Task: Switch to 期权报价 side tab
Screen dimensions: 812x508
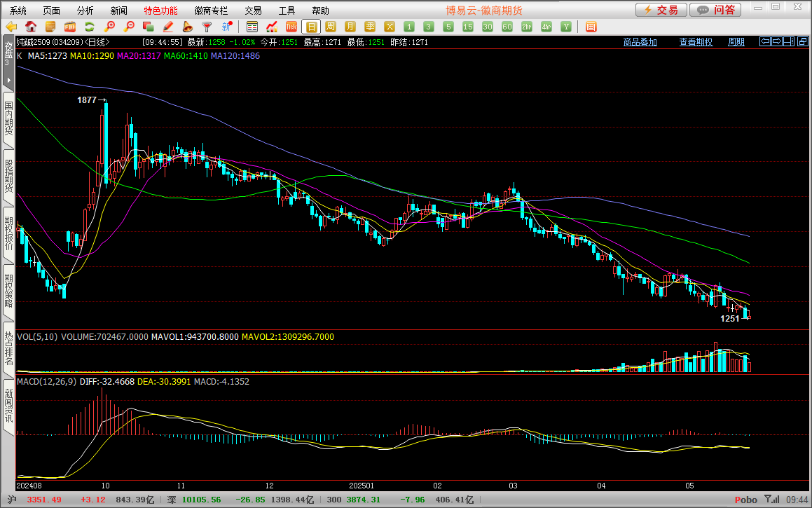Action: click(x=8, y=233)
